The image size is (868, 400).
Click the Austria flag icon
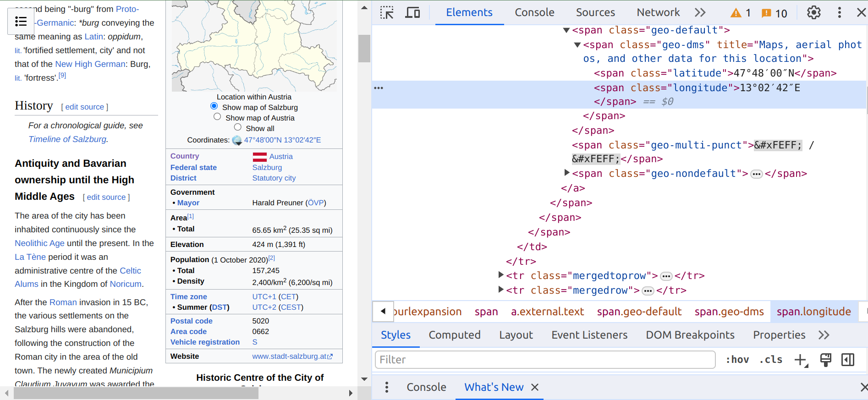coord(259,157)
